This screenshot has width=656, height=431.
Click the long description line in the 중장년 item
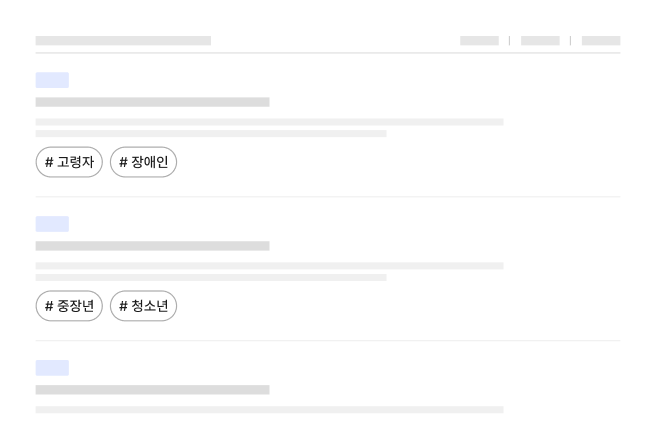269,266
